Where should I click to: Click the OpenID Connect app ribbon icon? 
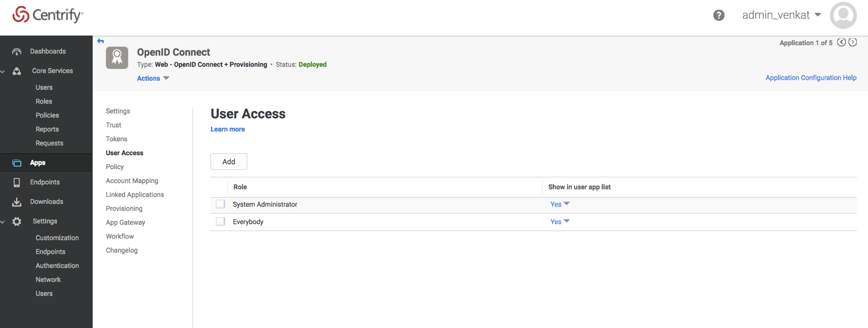[117, 58]
